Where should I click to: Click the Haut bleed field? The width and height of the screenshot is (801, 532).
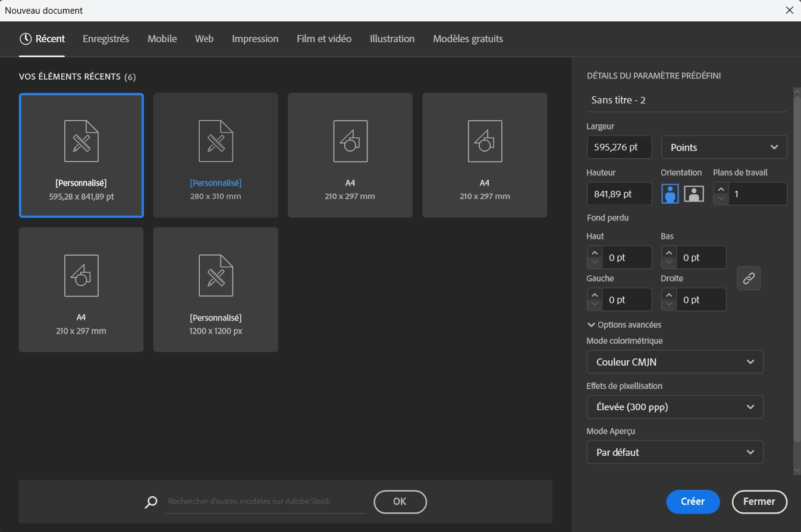(627, 257)
